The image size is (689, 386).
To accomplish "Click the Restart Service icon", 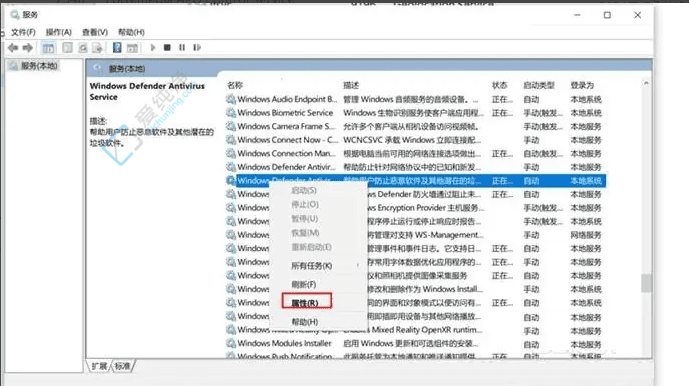I will point(197,47).
